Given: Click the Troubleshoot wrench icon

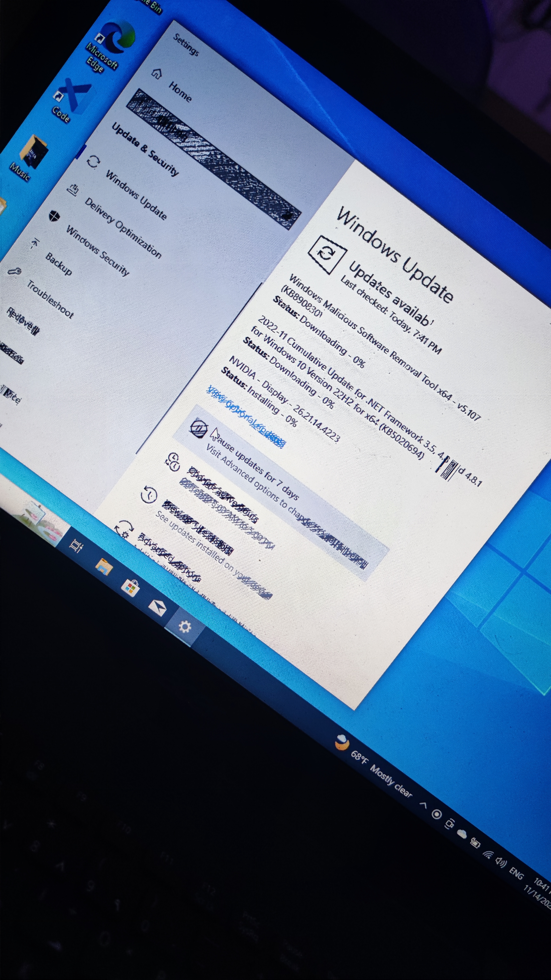Looking at the screenshot, I should [14, 271].
